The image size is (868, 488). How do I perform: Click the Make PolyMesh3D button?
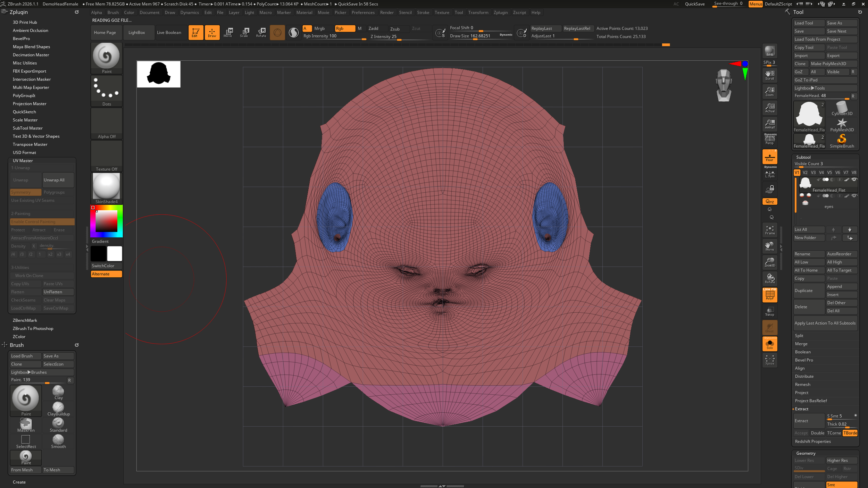point(833,64)
